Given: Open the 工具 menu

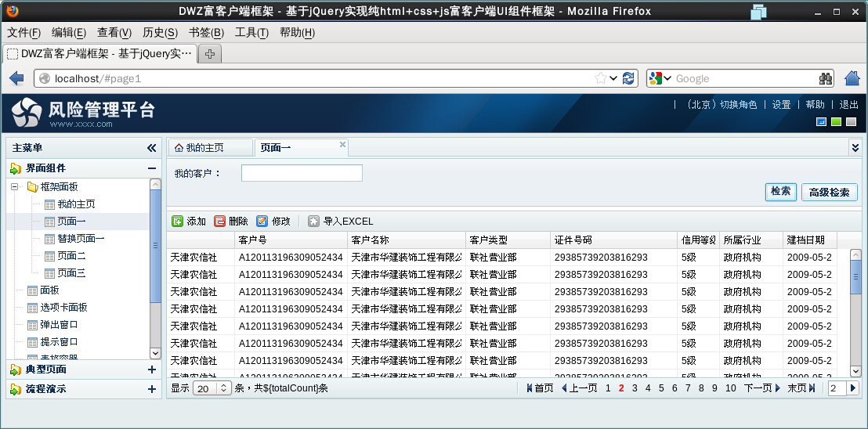Looking at the screenshot, I should [x=251, y=33].
